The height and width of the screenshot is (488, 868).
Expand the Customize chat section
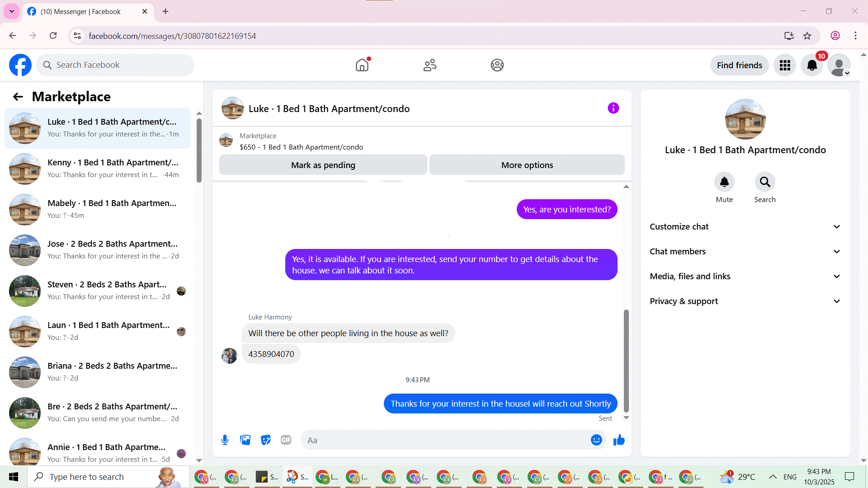click(x=745, y=227)
